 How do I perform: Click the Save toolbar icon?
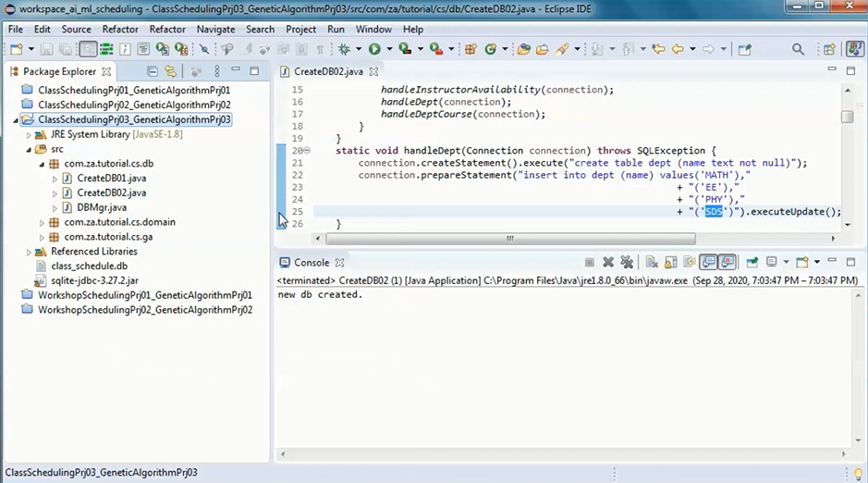pyautogui.click(x=46, y=49)
